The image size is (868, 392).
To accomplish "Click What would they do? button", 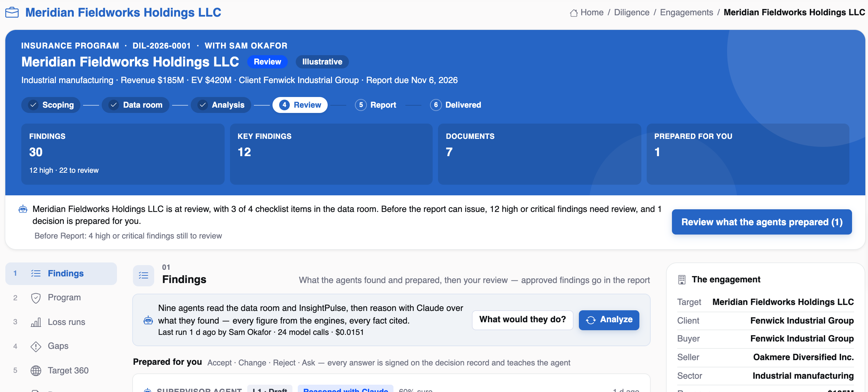I will tap(522, 320).
